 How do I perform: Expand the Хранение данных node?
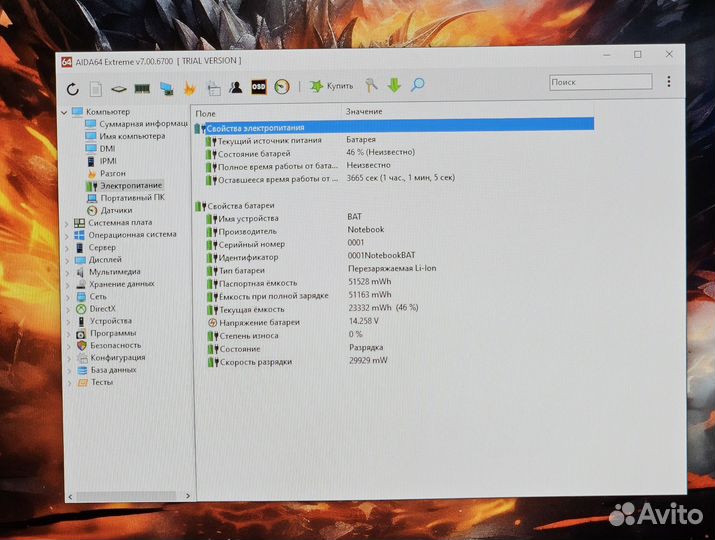pos(68,285)
